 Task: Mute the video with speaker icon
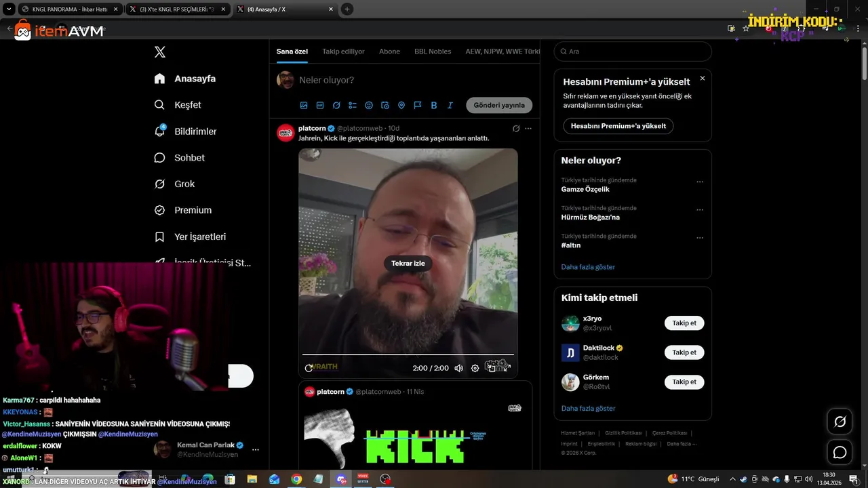[459, 368]
